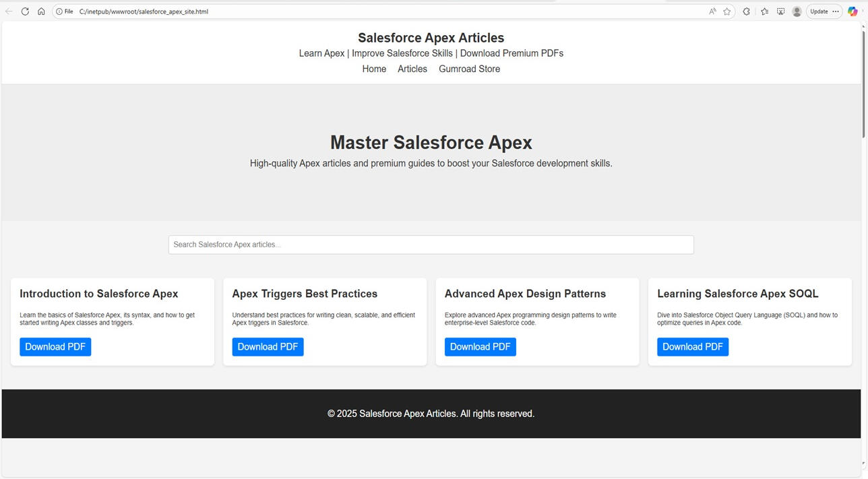This screenshot has width=868, height=479.
Task: Download PDF for Introduction to Salesforce Apex
Action: pos(55,346)
